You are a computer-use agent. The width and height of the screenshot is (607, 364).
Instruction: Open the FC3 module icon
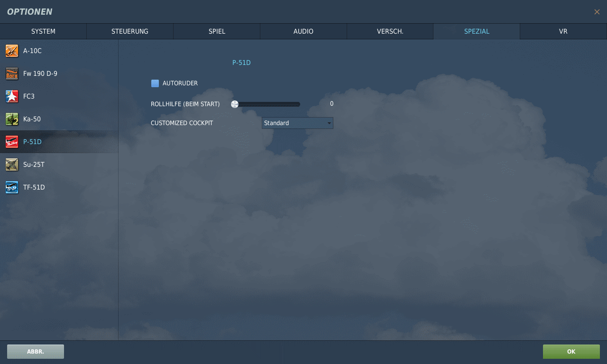point(12,96)
